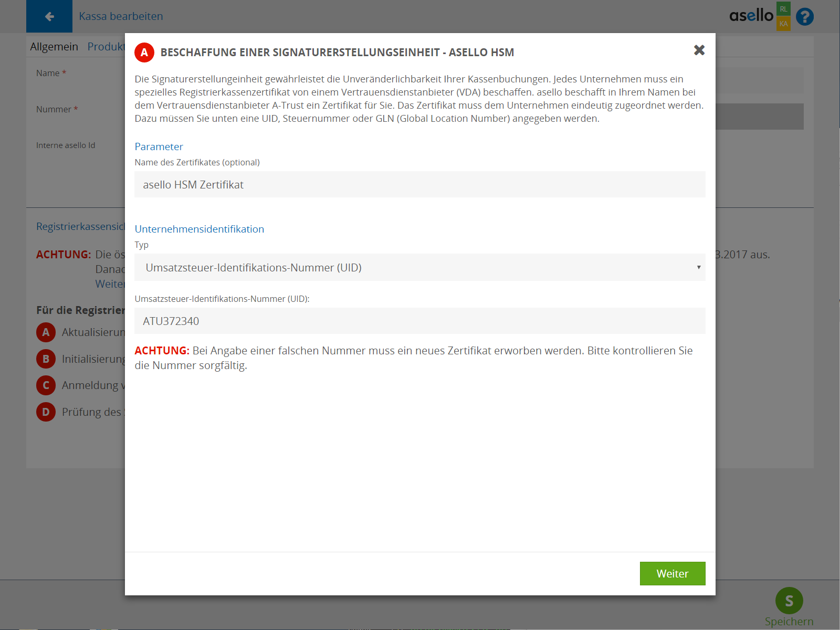
Task: Click the UID number field ATU372340
Action: (419, 321)
